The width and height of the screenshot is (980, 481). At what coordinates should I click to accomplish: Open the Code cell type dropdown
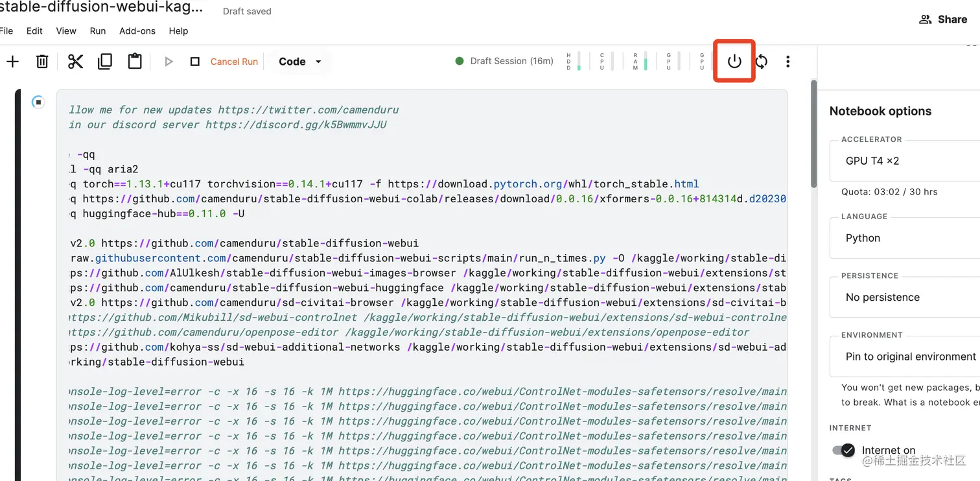tap(300, 62)
